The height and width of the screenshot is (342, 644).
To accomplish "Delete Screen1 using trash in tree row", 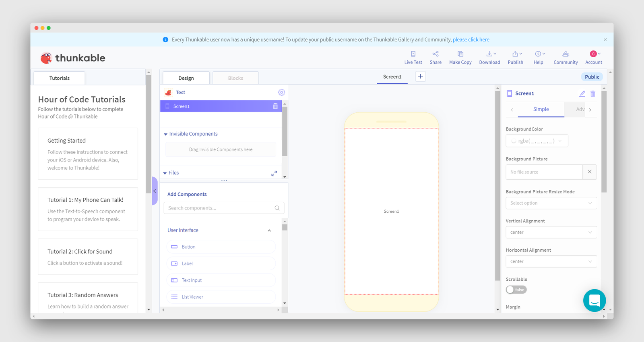I will click(x=275, y=106).
